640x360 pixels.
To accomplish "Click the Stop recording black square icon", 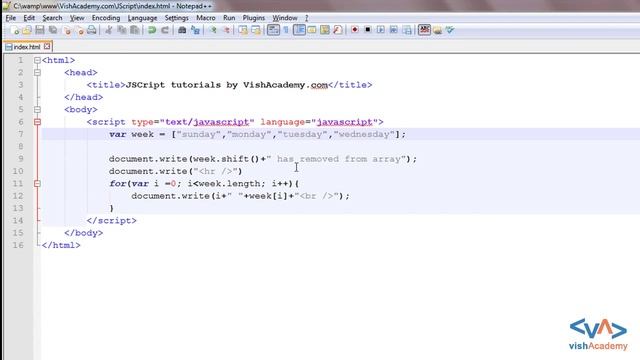I will 368,30.
